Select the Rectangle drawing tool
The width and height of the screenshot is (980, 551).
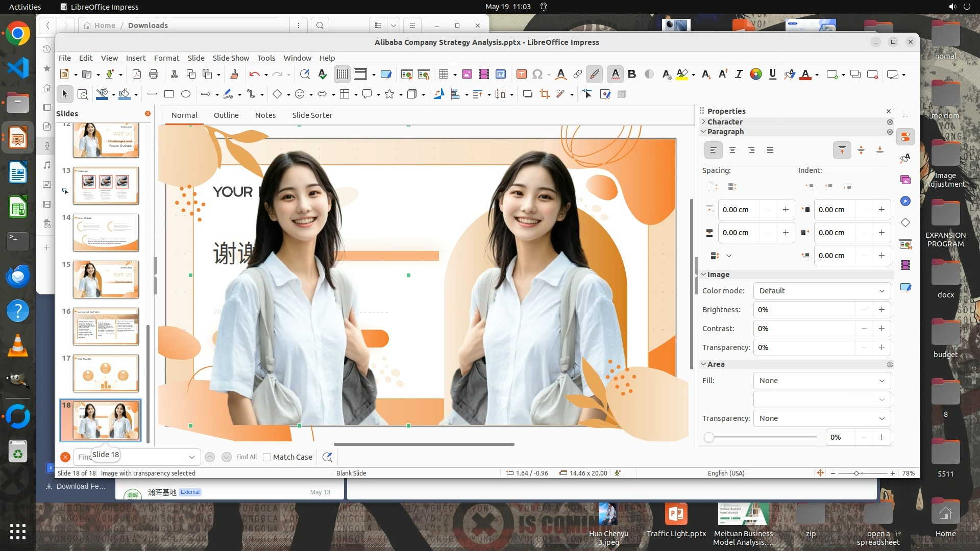[x=169, y=94]
